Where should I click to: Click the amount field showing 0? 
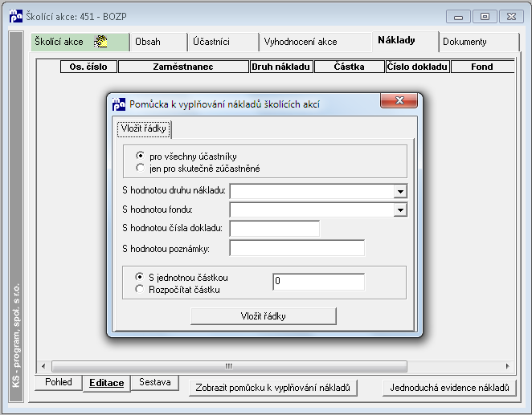tap(318, 282)
